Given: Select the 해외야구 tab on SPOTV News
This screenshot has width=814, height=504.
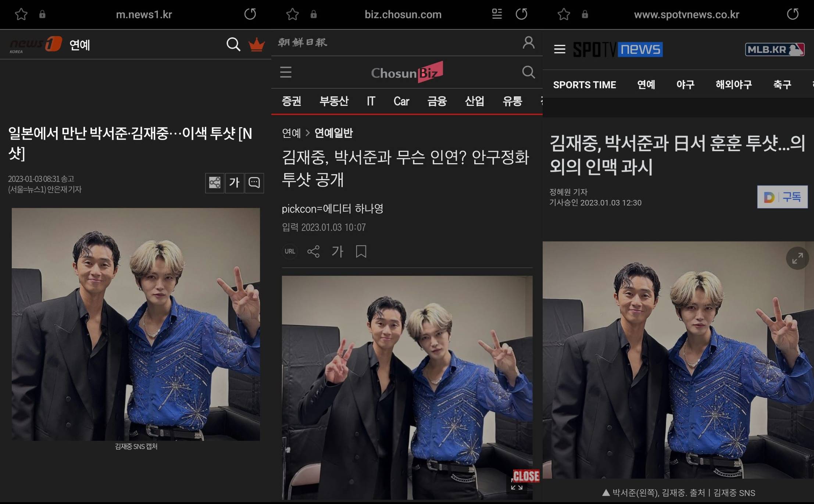Looking at the screenshot, I should click(733, 85).
